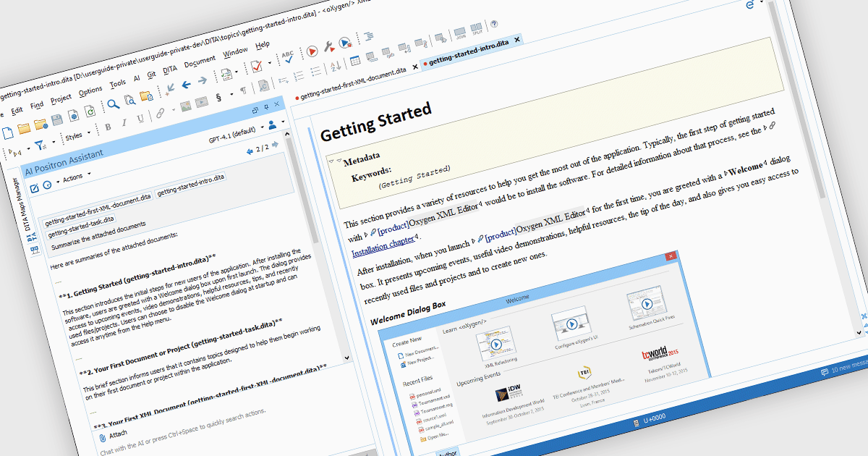This screenshot has height=456, width=868.
Task: Open Find/Replace magnifier icon
Action: 114,105
